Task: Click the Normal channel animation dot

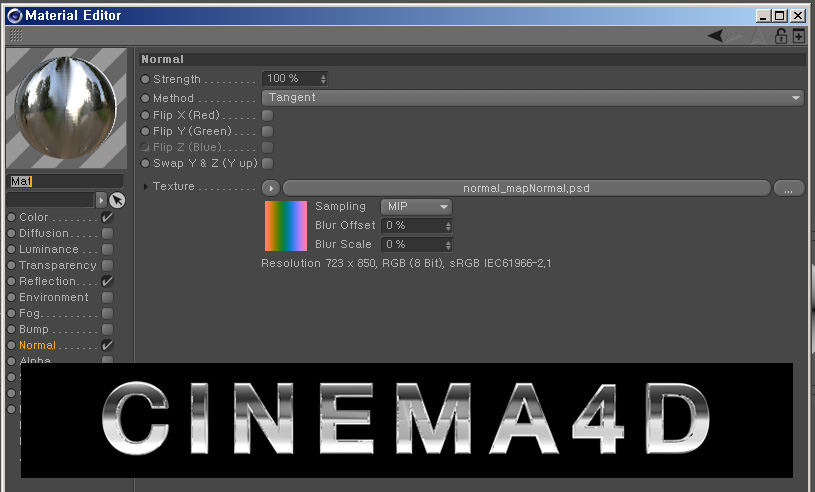Action: click(11, 345)
